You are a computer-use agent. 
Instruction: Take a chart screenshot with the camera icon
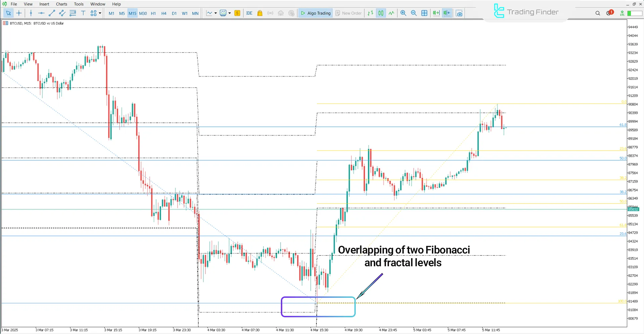click(459, 13)
